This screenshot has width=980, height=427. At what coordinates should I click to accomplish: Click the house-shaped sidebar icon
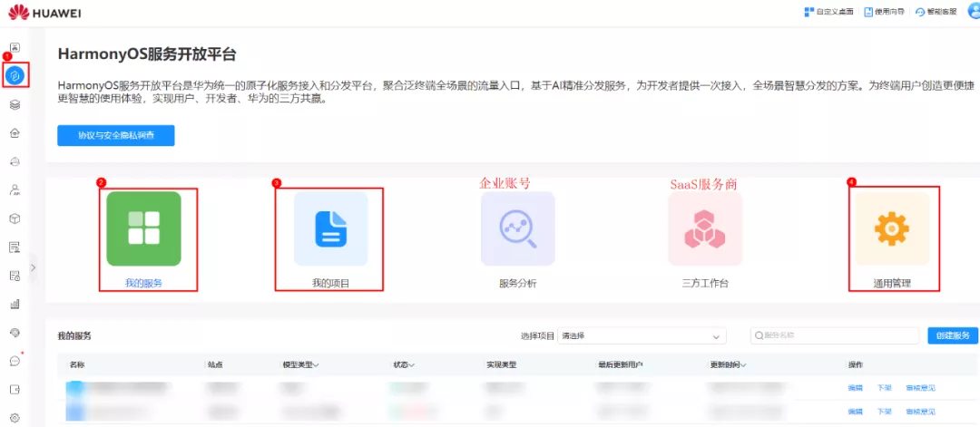[x=15, y=133]
